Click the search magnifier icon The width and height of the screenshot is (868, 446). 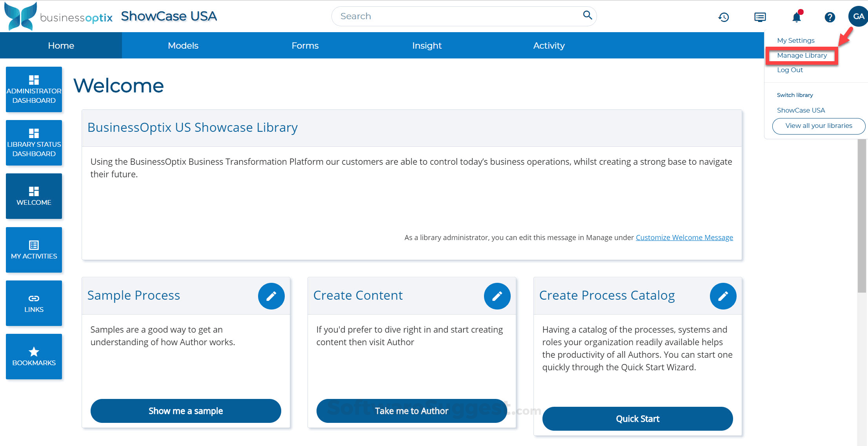coord(587,15)
